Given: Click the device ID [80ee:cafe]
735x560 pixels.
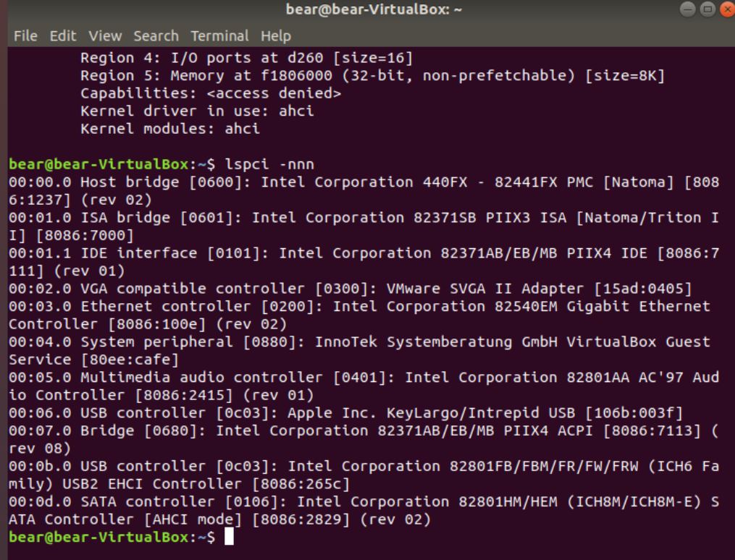Looking at the screenshot, I should tap(130, 360).
